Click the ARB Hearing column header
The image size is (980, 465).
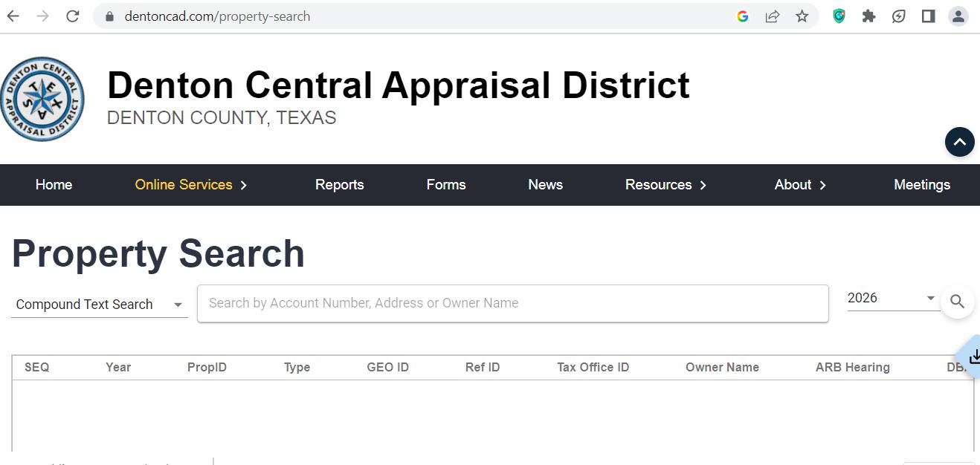coord(852,367)
